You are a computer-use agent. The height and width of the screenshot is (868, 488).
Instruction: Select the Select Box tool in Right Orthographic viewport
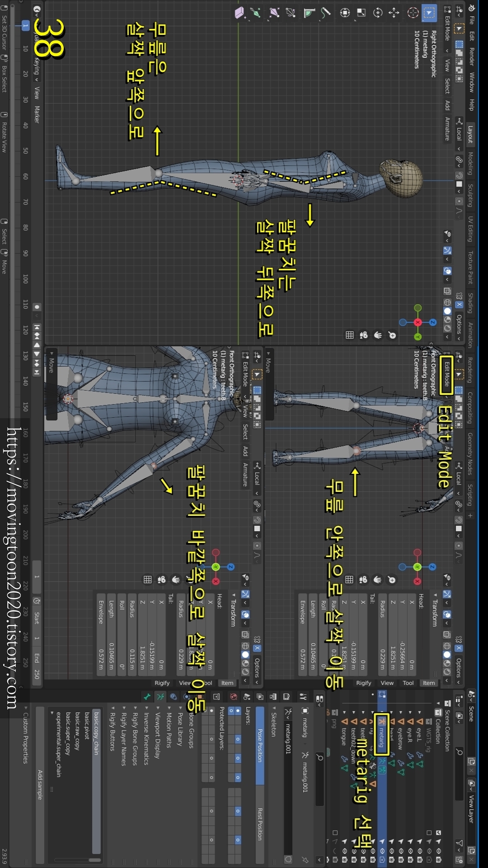click(429, 13)
